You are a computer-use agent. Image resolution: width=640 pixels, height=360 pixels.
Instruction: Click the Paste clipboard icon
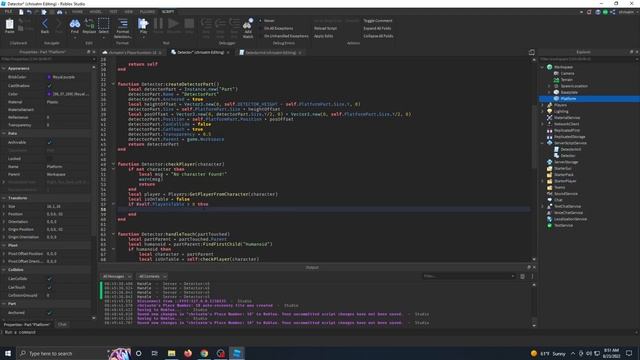[9, 25]
